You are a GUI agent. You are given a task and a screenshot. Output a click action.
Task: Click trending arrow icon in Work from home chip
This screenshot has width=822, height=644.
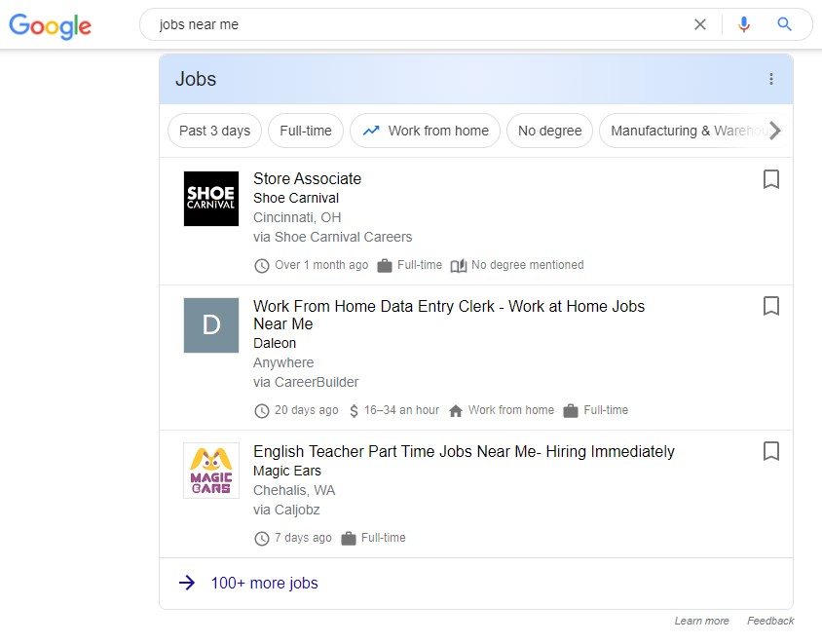click(x=371, y=131)
